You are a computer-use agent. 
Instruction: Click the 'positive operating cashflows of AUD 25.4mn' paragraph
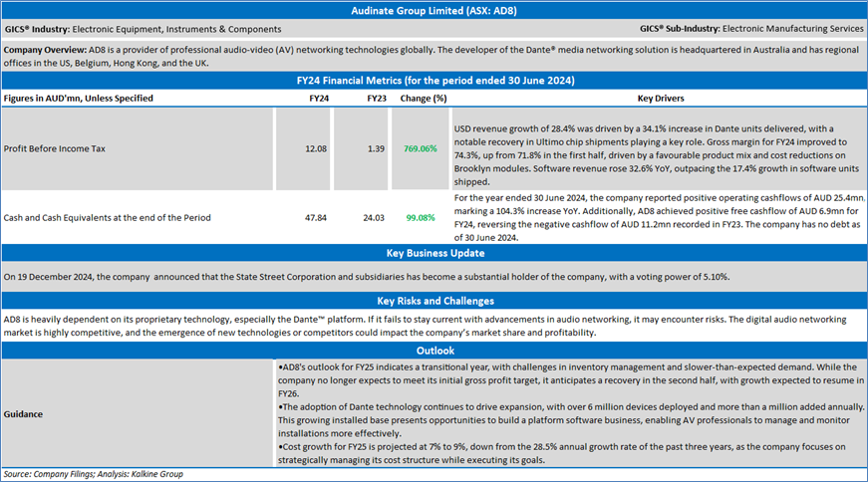[659, 217]
